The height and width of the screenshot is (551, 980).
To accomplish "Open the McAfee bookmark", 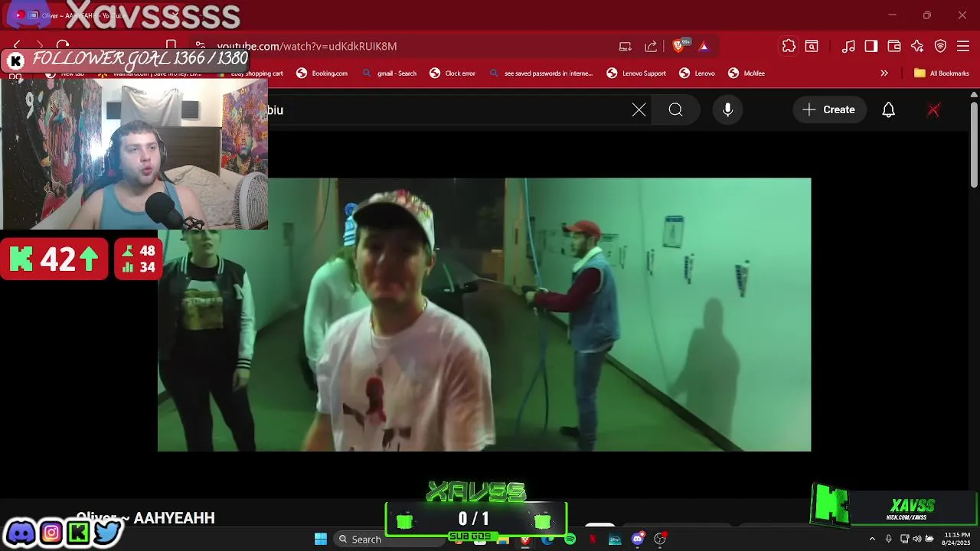I will pyautogui.click(x=746, y=73).
